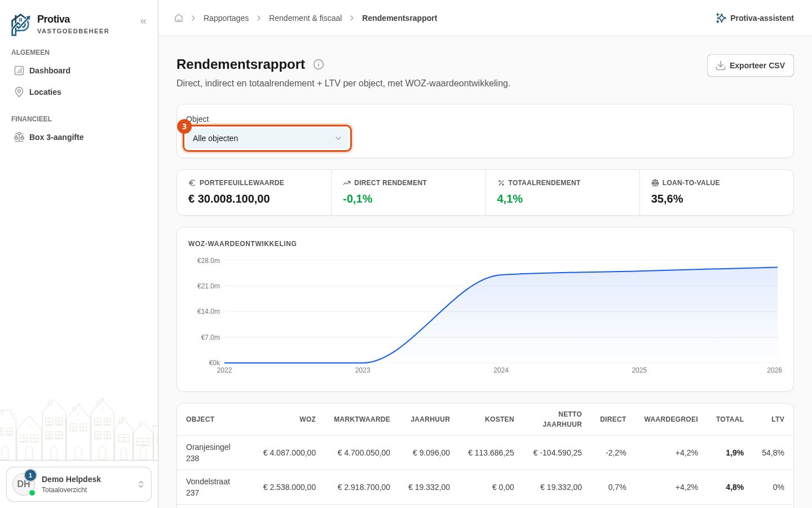Click Rendement & fiscaal breadcrumb link

pos(305,18)
